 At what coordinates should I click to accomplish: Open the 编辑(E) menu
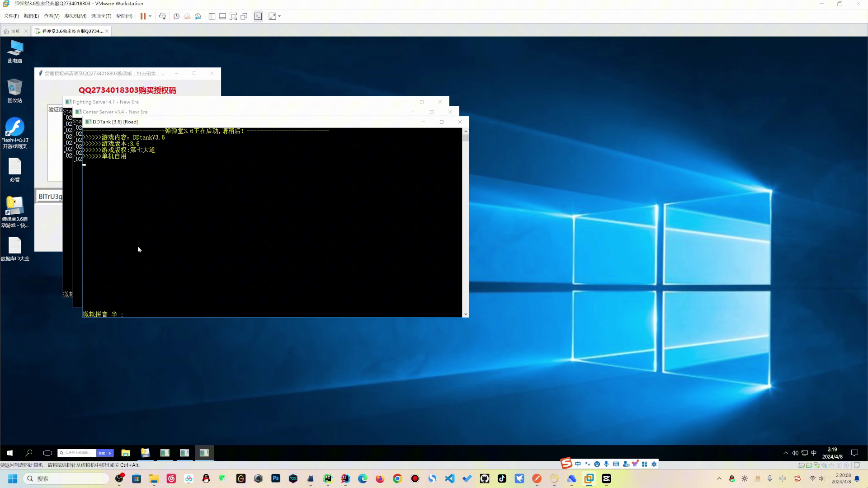31,16
